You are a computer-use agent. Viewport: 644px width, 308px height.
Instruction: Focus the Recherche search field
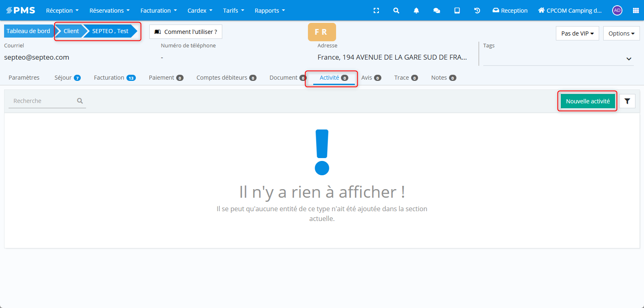[43, 101]
